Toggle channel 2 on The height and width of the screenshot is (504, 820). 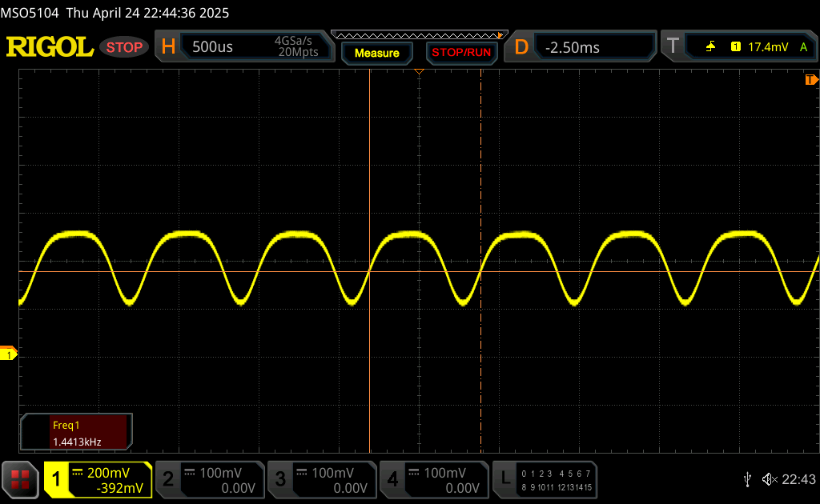click(208, 480)
